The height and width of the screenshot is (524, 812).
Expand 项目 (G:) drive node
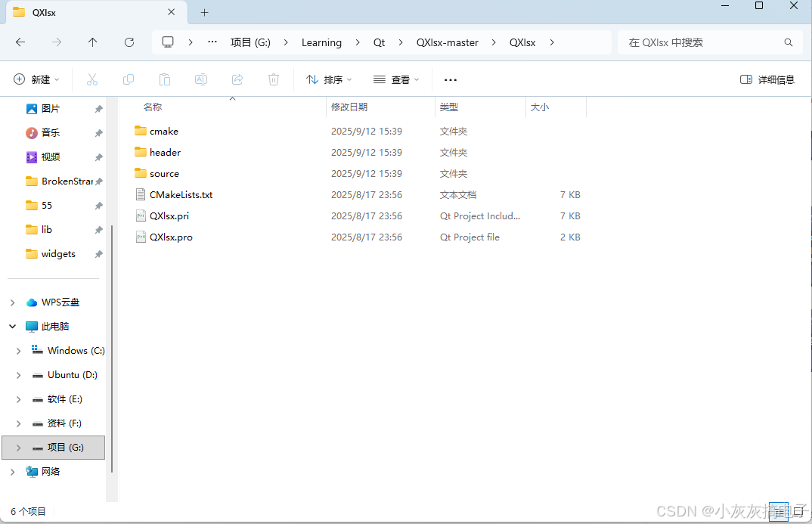pyautogui.click(x=19, y=448)
